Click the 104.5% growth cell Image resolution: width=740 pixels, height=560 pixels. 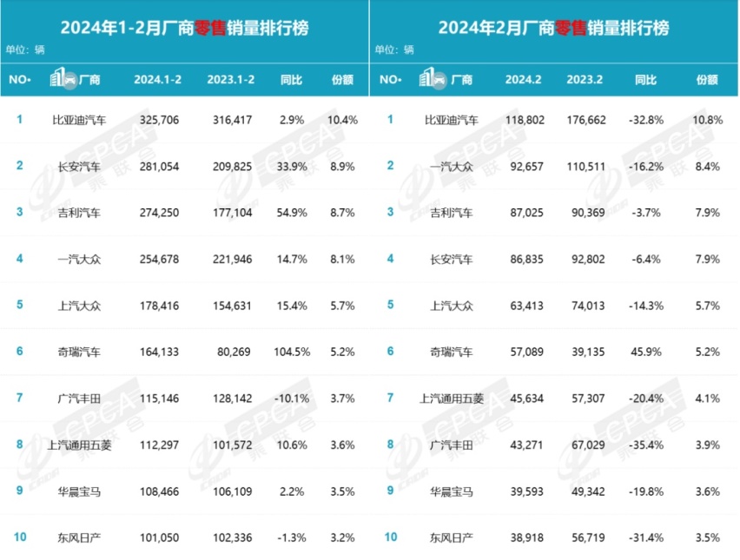pos(292,352)
